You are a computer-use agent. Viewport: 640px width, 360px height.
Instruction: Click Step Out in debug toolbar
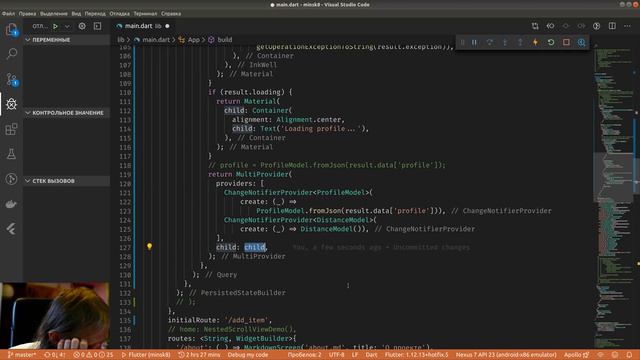520,42
